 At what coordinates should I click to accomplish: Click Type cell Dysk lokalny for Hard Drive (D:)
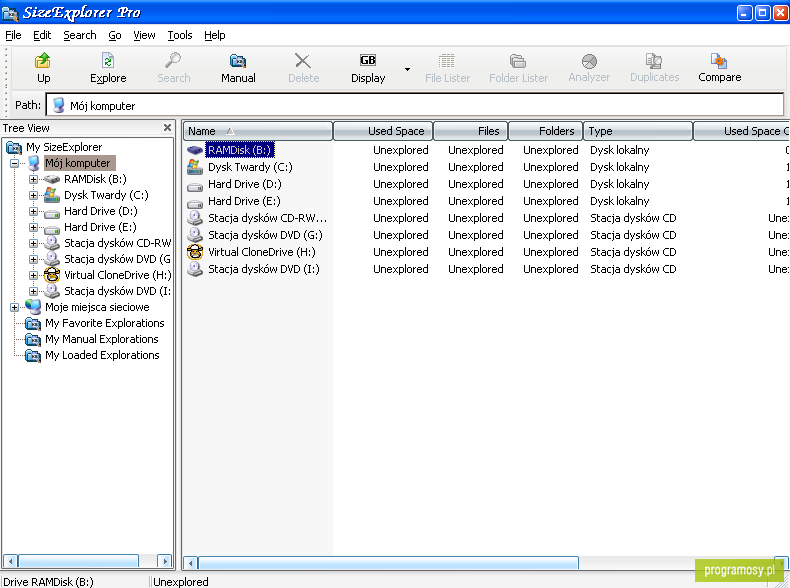point(619,184)
